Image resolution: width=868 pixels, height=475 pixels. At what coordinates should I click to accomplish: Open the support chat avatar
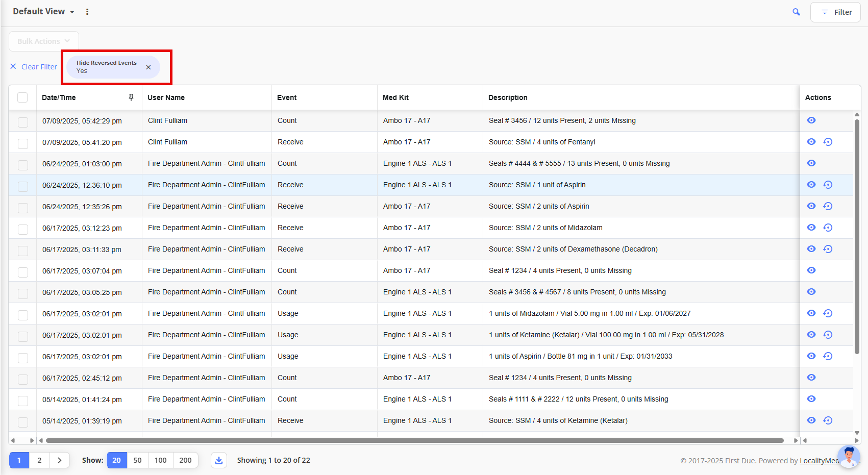click(849, 456)
